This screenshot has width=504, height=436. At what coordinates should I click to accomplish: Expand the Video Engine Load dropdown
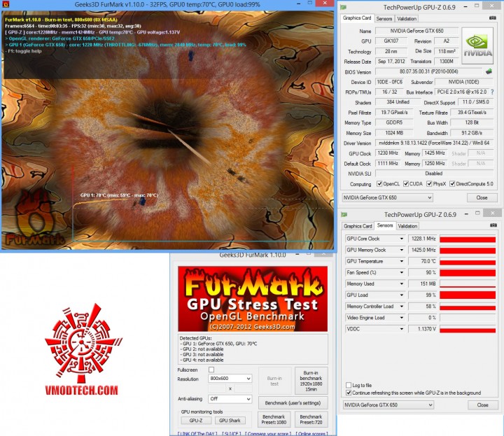[402, 318]
